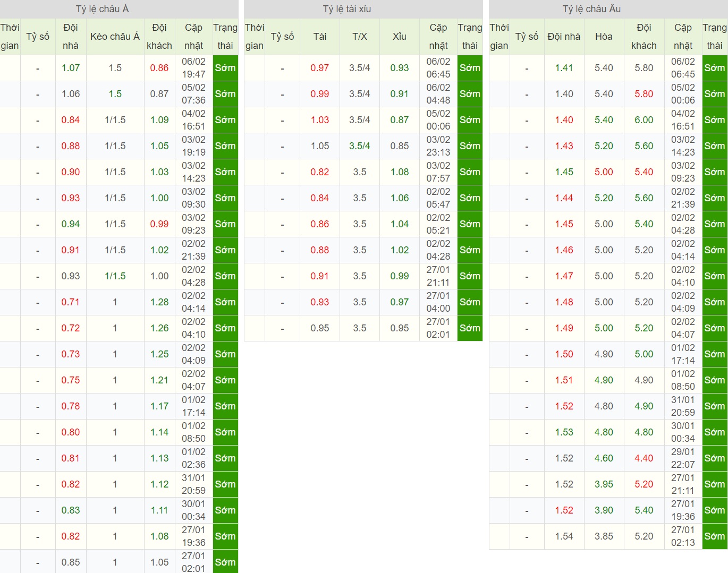728x573 pixels.
Task: Select draw odds 3.90 in châu Âu table
Action: pyautogui.click(x=604, y=510)
